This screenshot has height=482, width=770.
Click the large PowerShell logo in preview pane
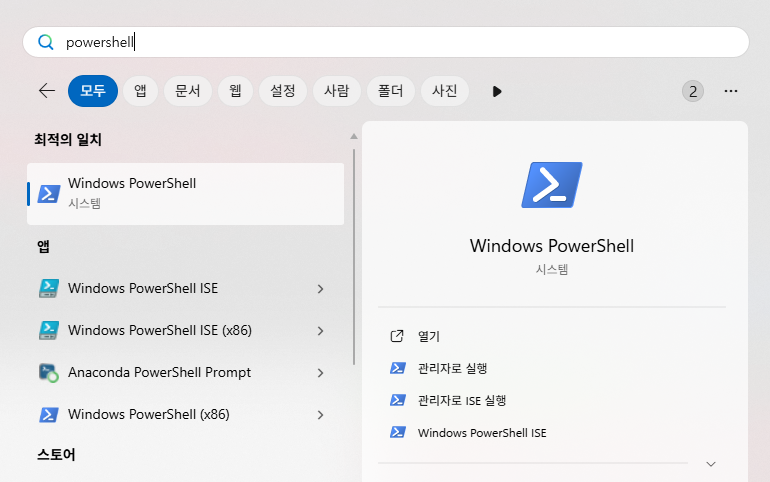point(552,185)
